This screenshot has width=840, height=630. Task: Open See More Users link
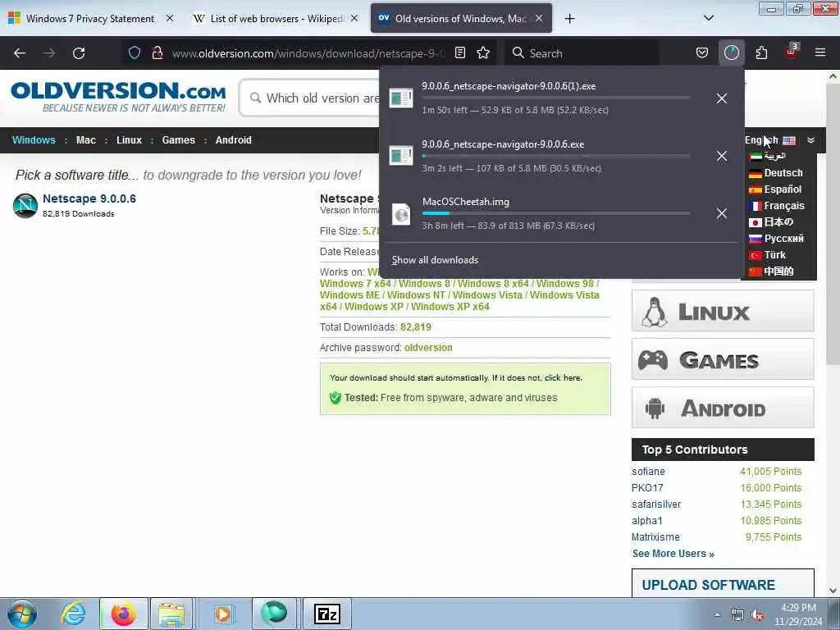pyautogui.click(x=673, y=554)
